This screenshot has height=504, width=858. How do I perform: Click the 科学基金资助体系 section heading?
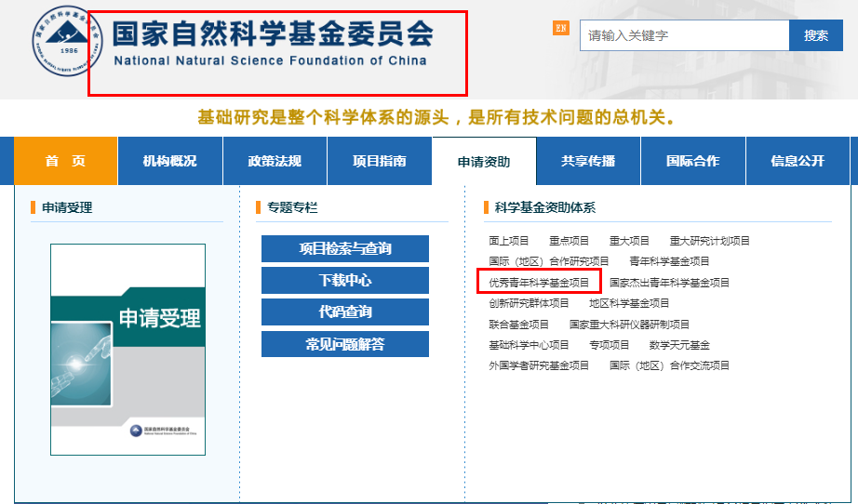(x=545, y=207)
